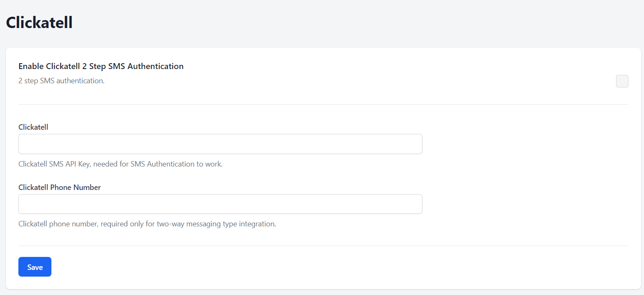Tick the 2 step SMS authentication box
Viewport: 644px width, 295px height.
click(x=622, y=81)
